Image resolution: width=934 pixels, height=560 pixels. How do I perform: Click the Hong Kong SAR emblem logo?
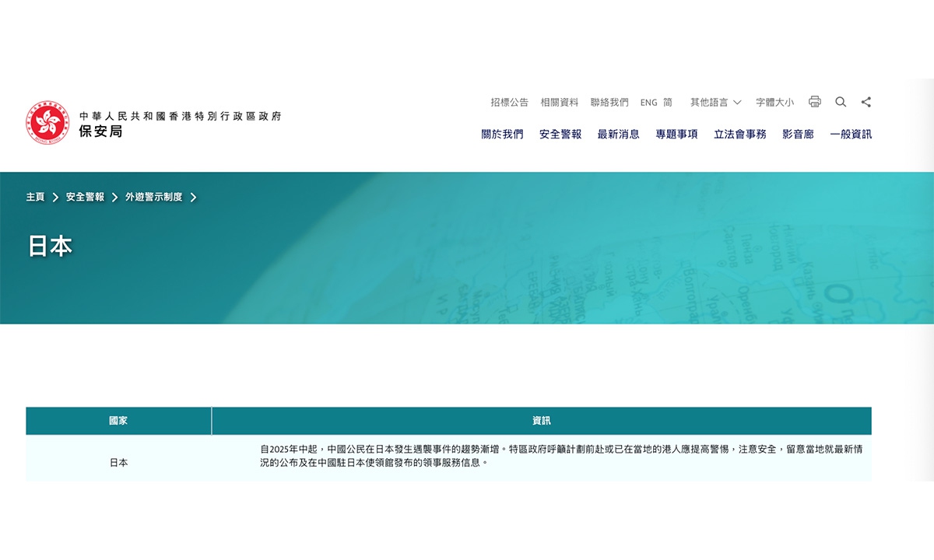[x=47, y=123]
